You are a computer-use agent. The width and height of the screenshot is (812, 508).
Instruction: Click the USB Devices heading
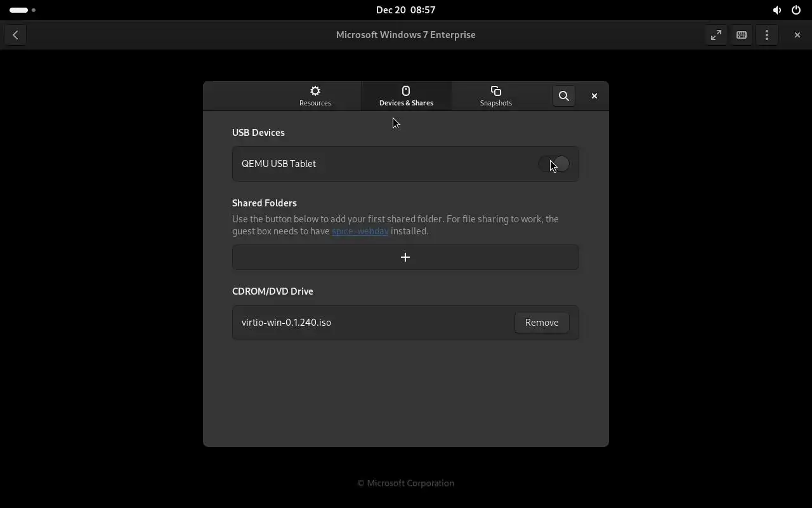[258, 133]
